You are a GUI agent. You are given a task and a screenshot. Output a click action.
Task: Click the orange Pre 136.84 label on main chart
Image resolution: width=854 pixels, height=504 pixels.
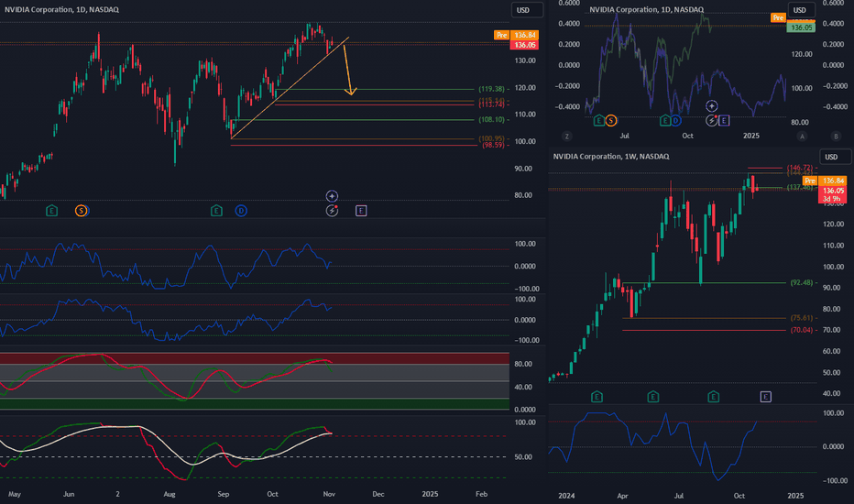(x=516, y=35)
